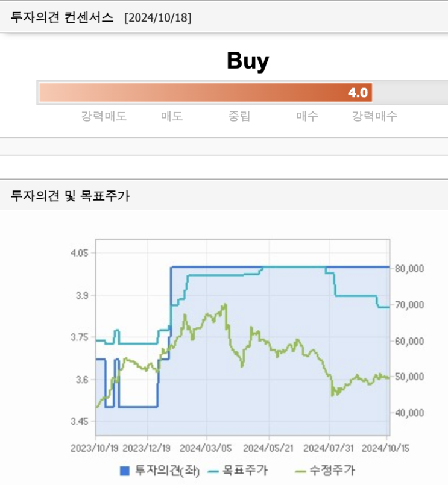Select the 중립 rating label
This screenshot has height=485, width=448.
click(x=239, y=116)
